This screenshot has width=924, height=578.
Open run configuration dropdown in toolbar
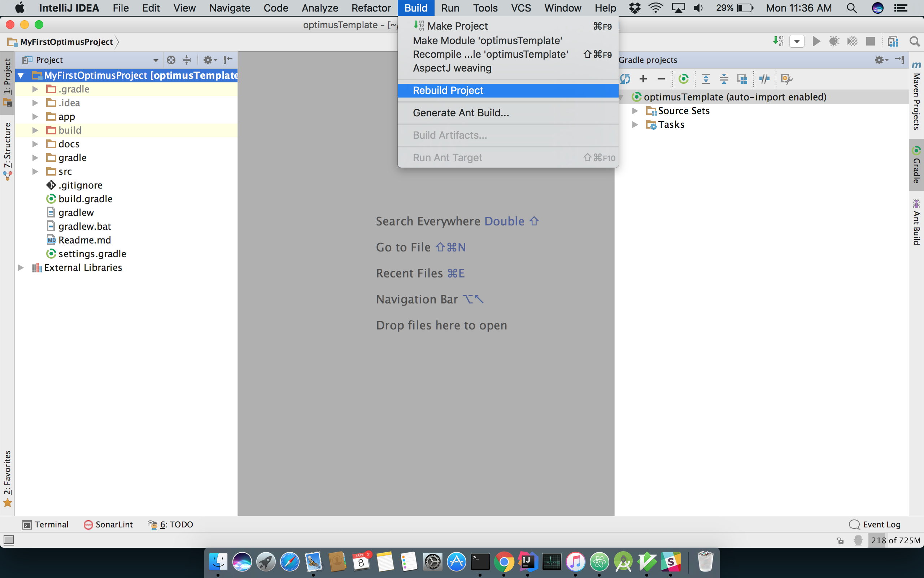pyautogui.click(x=797, y=41)
